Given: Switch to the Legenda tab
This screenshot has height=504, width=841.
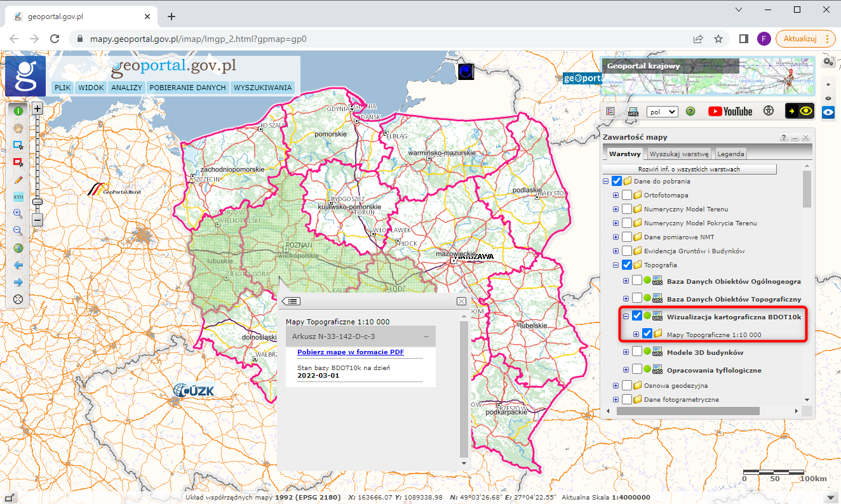Looking at the screenshot, I should pyautogui.click(x=730, y=154).
